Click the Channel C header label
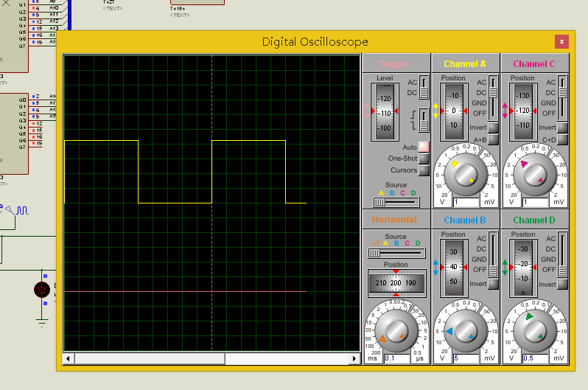 (x=534, y=64)
